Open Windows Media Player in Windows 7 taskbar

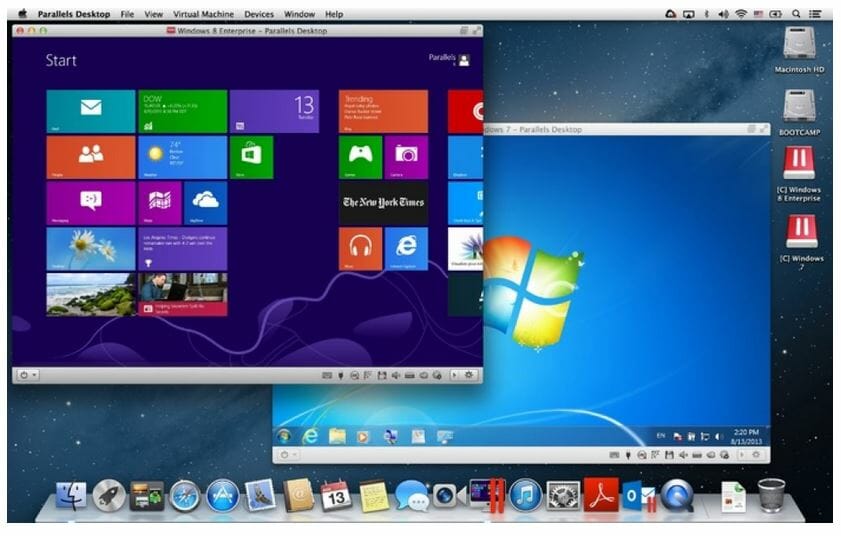click(x=363, y=436)
